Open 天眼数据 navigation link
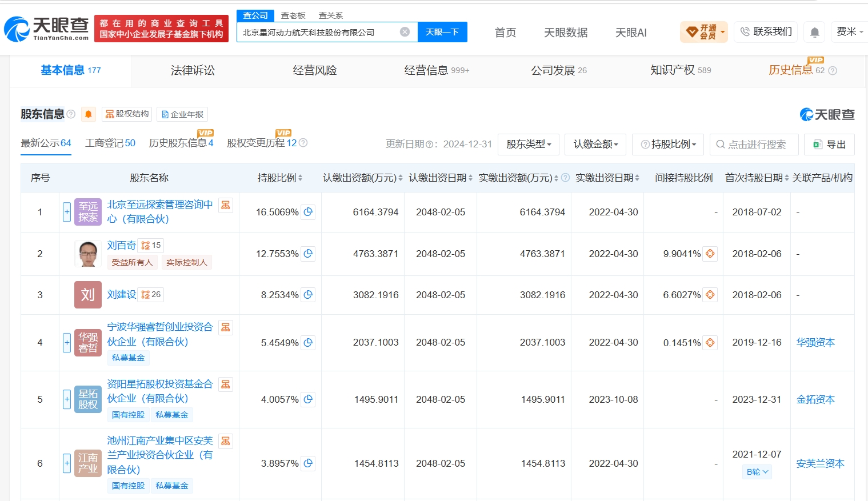 [x=566, y=33]
